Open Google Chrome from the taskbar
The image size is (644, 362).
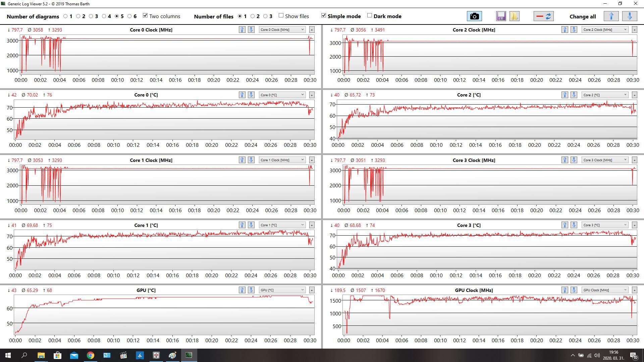coord(90,355)
